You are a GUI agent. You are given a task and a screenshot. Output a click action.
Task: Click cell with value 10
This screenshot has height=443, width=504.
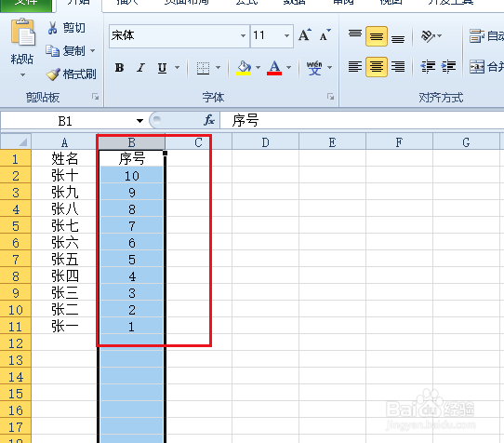pyautogui.click(x=131, y=175)
